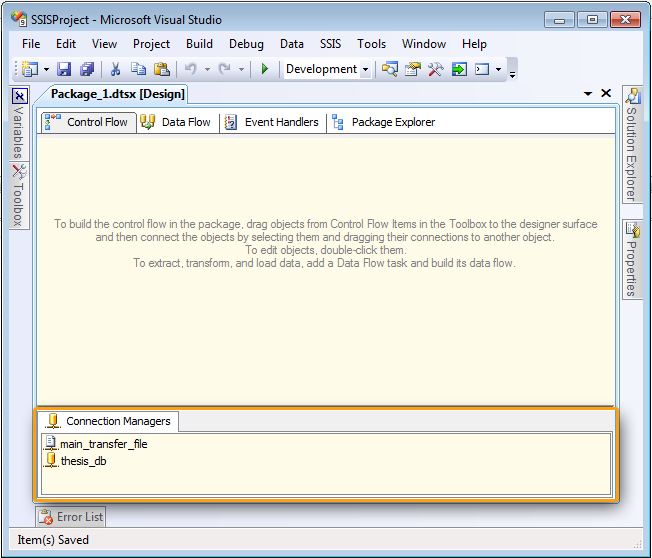
Task: Click the Redo arrow icon
Action: click(225, 69)
